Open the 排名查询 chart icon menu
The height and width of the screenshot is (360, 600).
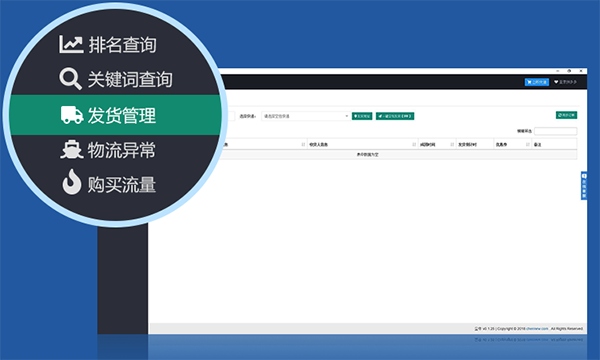(x=71, y=44)
